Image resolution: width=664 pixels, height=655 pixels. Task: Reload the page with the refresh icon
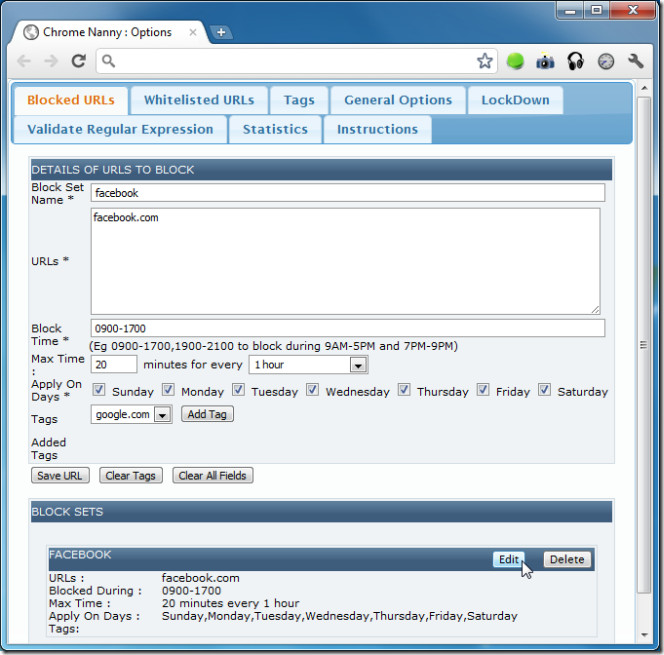[x=79, y=61]
